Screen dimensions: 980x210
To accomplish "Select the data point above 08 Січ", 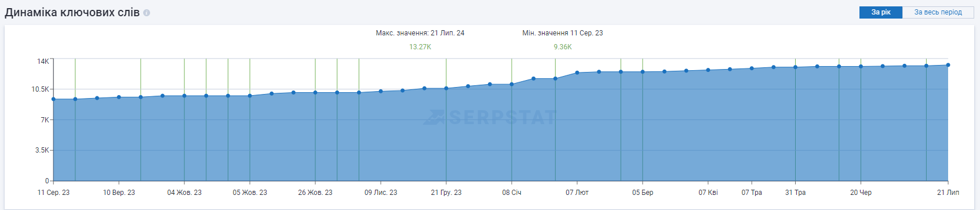I will click(512, 84).
